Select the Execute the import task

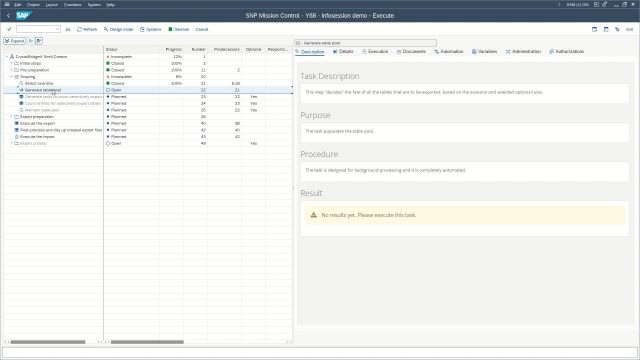tap(37, 137)
